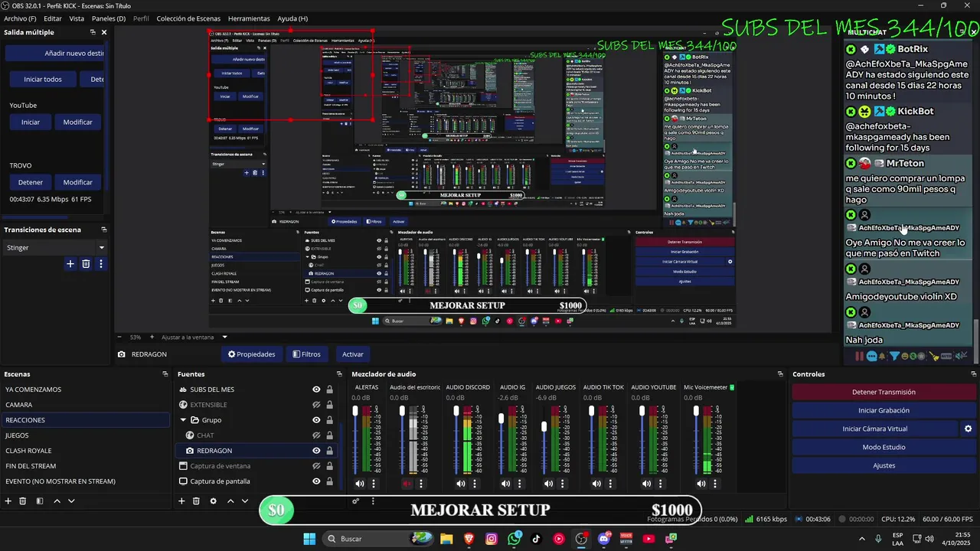Click Iniciar Grabación button
980x551 pixels.
coord(884,410)
